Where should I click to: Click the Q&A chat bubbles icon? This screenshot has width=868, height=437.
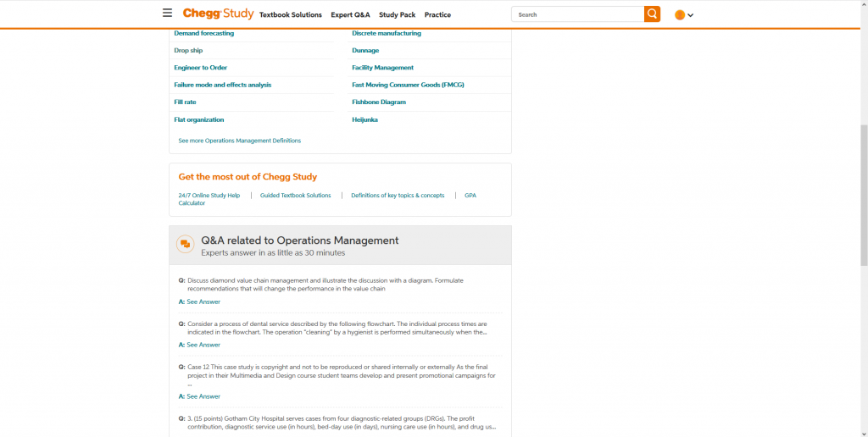(185, 245)
